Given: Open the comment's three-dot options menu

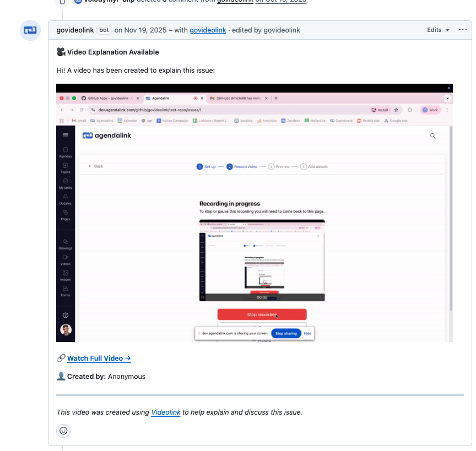Looking at the screenshot, I should pyautogui.click(x=463, y=30).
